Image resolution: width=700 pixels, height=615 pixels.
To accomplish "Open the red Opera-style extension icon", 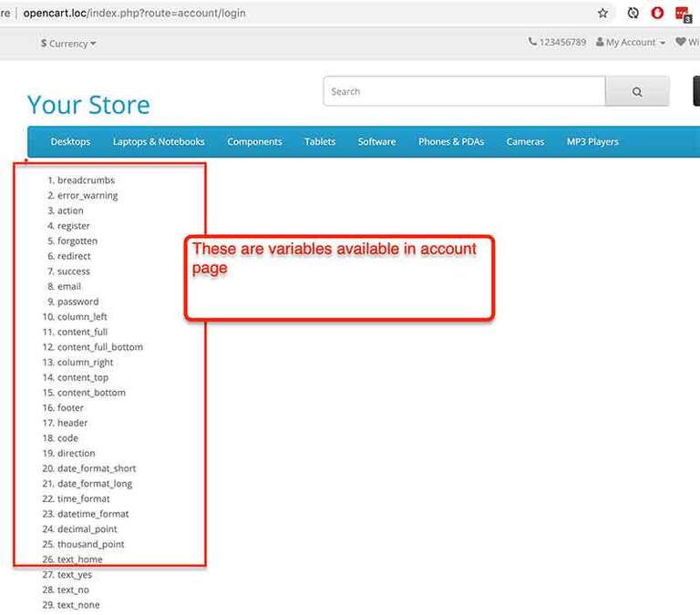I will (657, 14).
